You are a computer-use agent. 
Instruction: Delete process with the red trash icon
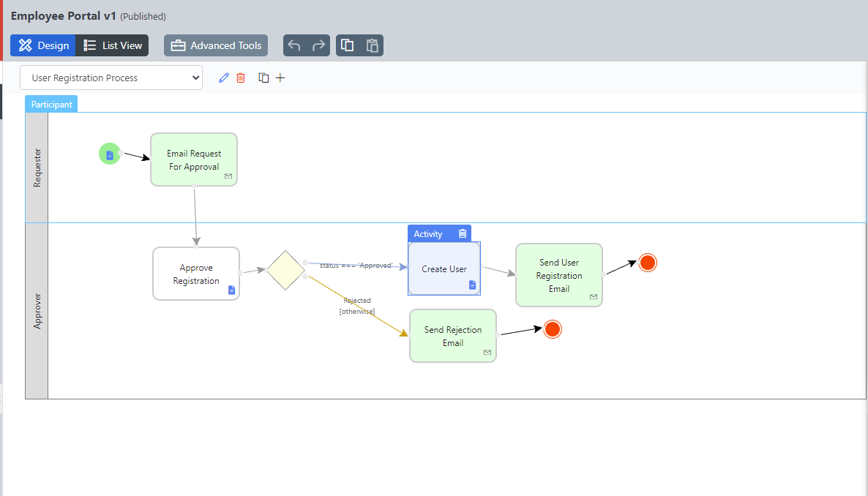(x=241, y=78)
